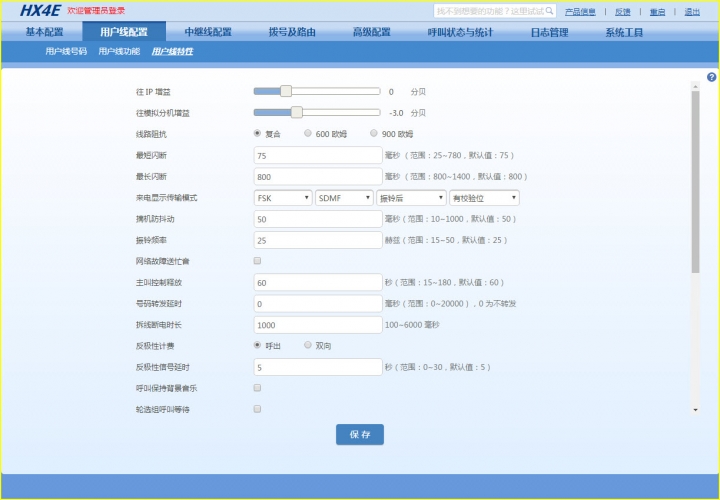Open 用户线配置 main tab
The height and width of the screenshot is (500, 720).
click(x=124, y=32)
